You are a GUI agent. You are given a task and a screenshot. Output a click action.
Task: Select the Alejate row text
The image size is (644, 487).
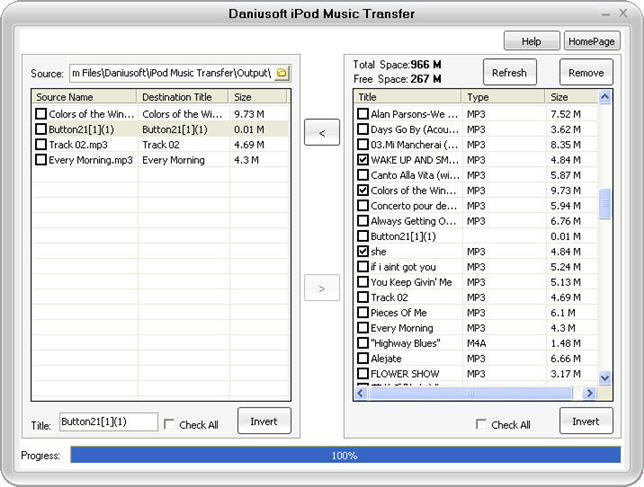(x=386, y=358)
